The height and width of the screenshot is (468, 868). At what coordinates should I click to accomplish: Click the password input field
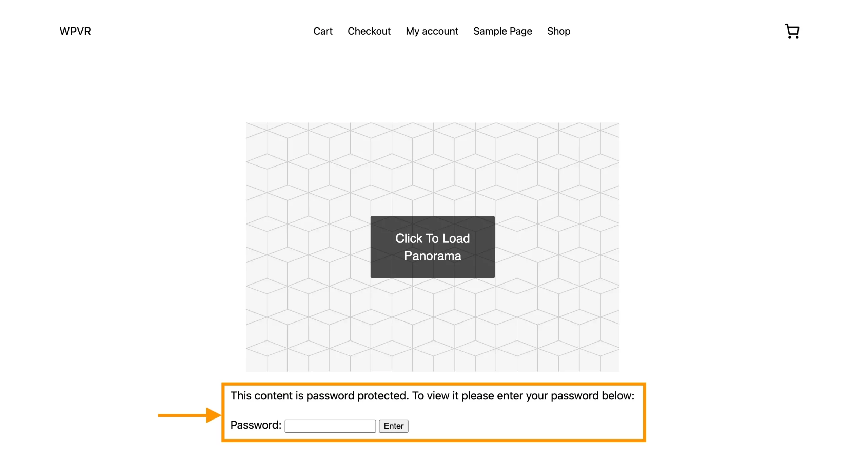[x=331, y=425]
